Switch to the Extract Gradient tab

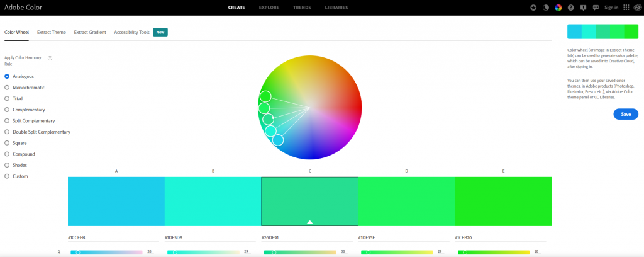coord(90,32)
